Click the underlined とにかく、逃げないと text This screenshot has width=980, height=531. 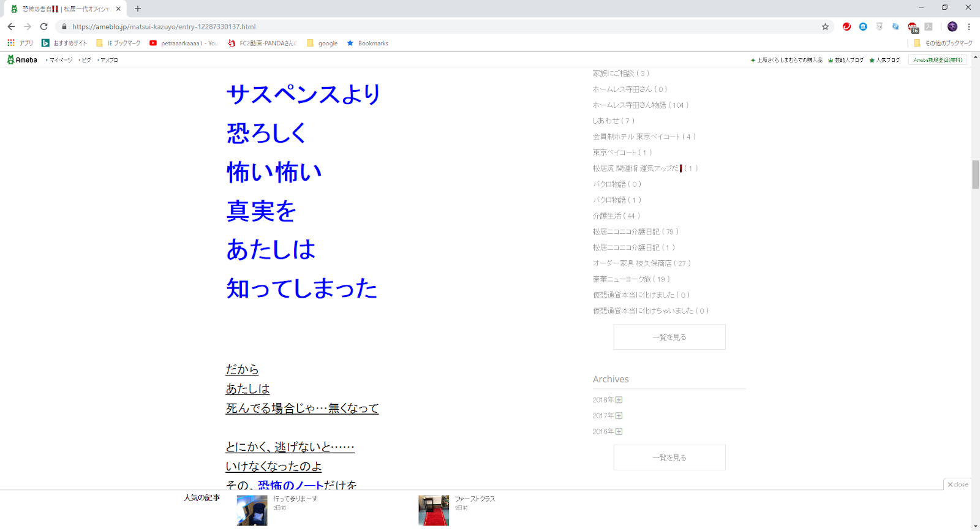[x=290, y=447]
